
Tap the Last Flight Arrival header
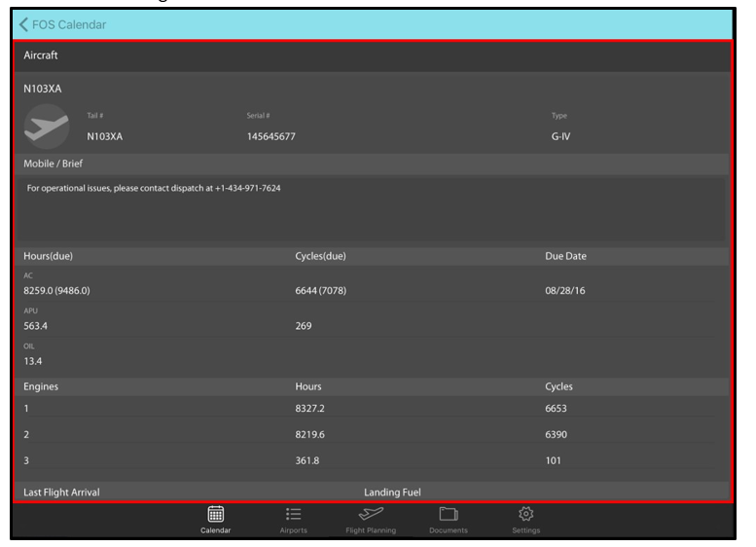tap(61, 492)
